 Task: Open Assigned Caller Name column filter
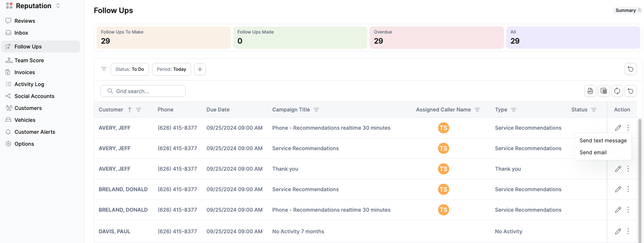coord(477,110)
